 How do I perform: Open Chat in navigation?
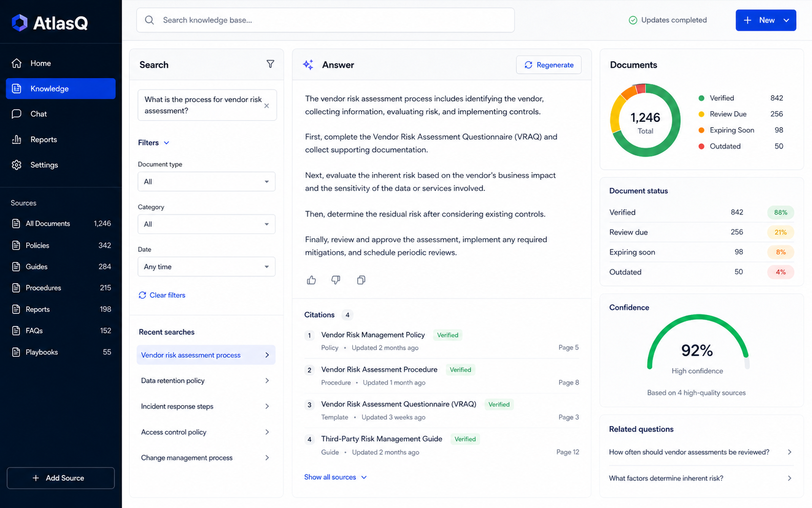click(x=60, y=114)
